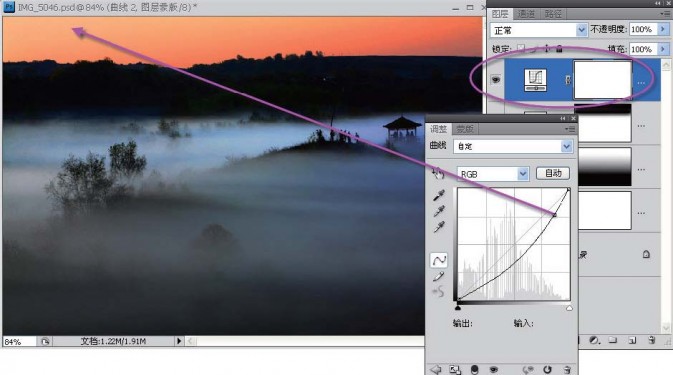Select the Curves 2 layer mask thumbnail

coord(603,80)
